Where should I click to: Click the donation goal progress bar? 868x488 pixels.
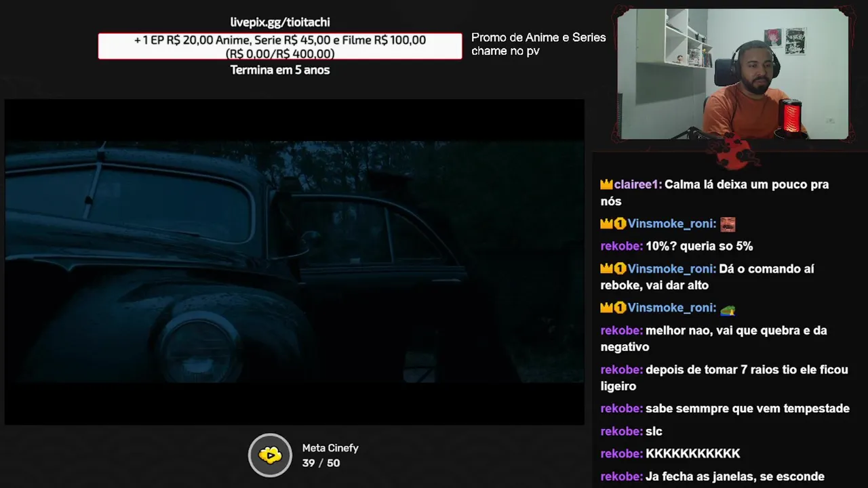tap(280, 47)
